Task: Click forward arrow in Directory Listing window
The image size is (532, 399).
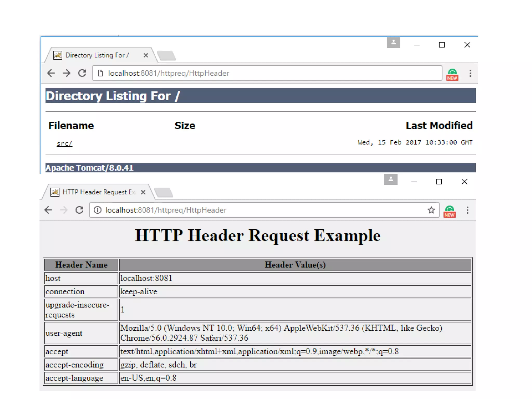Action: (x=66, y=73)
